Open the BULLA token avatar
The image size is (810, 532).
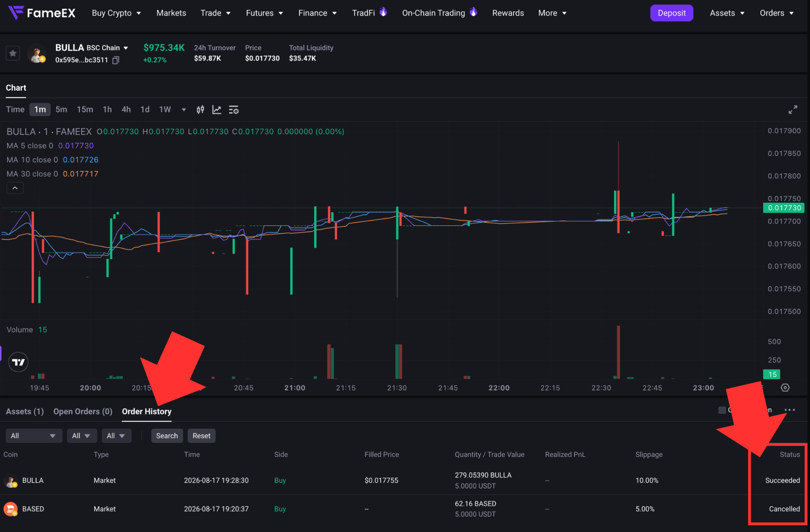click(x=36, y=53)
